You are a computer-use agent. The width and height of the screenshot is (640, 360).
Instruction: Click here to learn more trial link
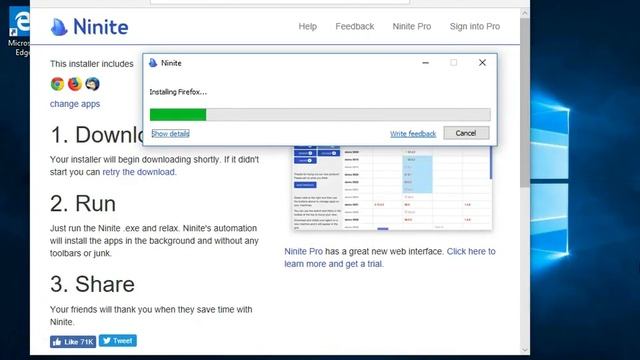[390, 258]
